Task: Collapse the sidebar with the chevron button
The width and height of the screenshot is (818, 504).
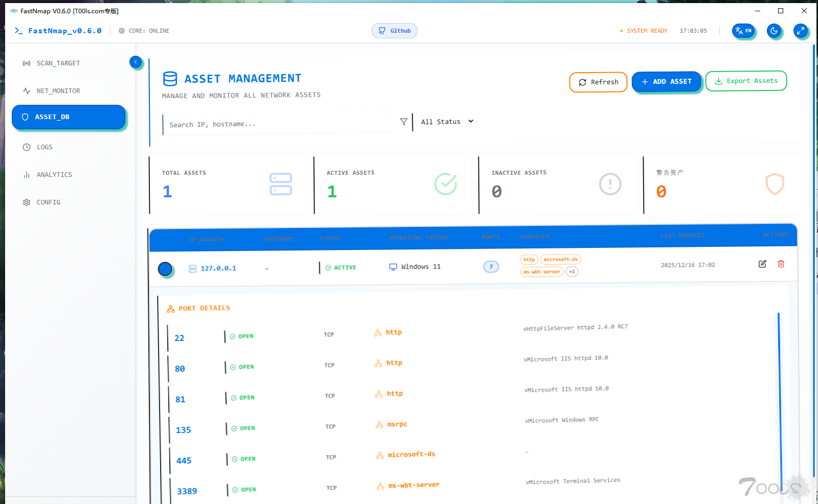Action: click(136, 62)
